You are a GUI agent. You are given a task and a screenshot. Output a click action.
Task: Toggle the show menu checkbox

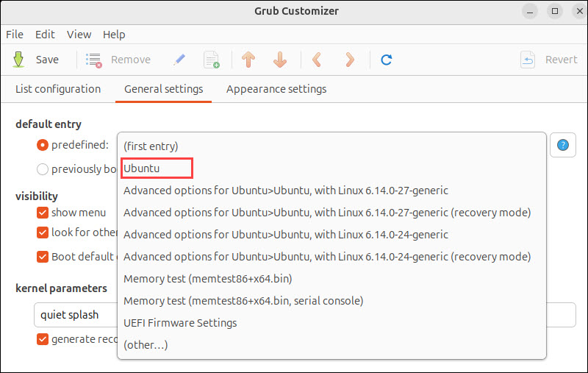click(43, 213)
